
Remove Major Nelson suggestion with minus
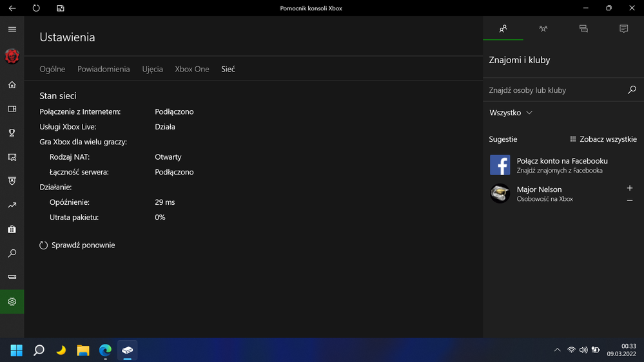tap(630, 200)
